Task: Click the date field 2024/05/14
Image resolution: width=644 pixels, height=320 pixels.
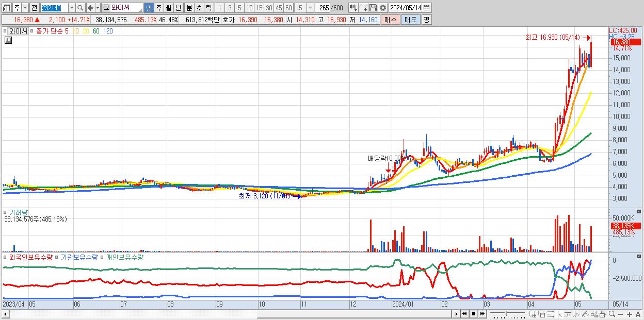Action: tap(405, 8)
